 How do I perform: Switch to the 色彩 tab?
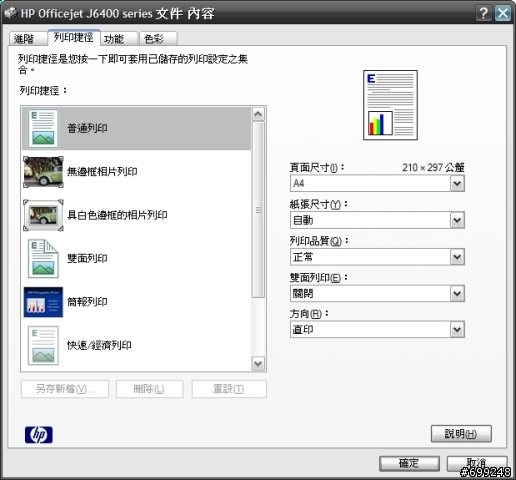click(x=158, y=39)
